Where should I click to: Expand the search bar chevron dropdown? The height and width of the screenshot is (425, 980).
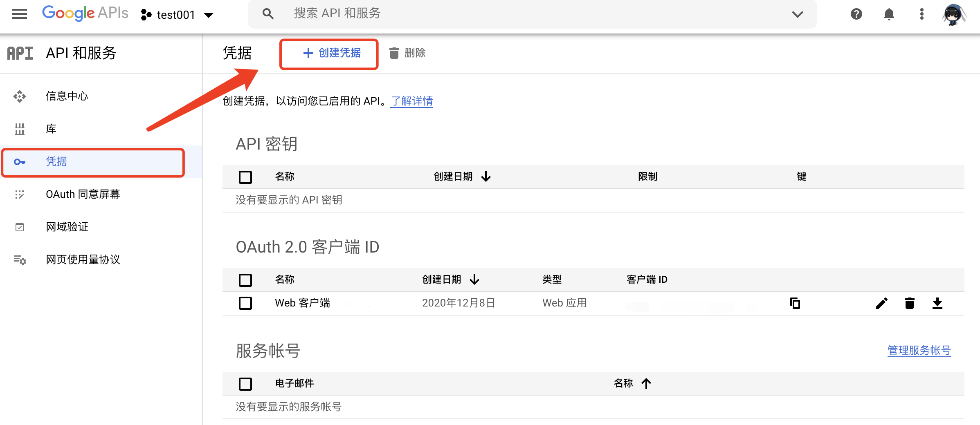coord(797,13)
